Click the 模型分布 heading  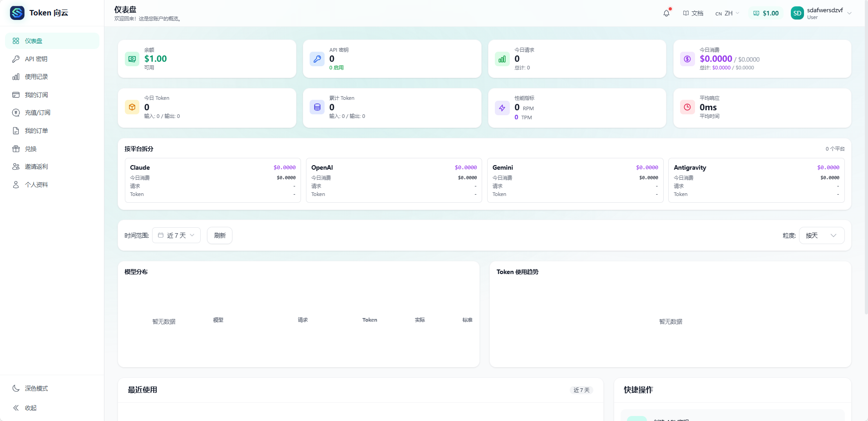pyautogui.click(x=136, y=272)
